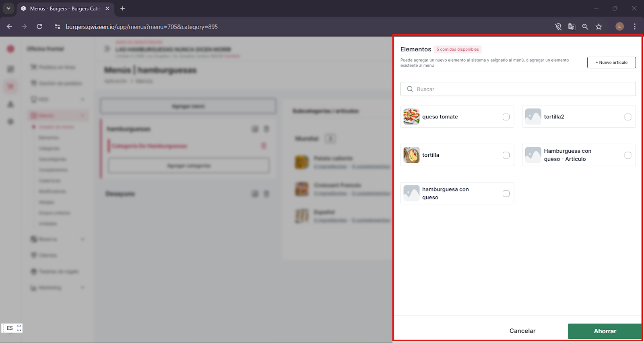Click the ES language indicator
The width and height of the screenshot is (644, 343).
pos(10,328)
